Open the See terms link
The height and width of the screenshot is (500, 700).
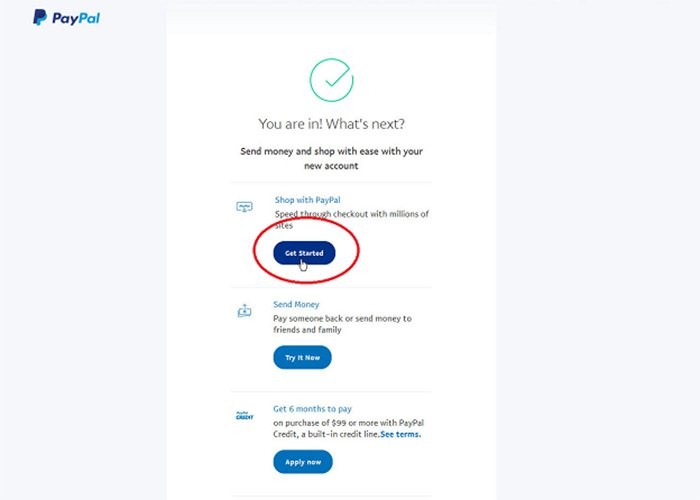point(400,434)
